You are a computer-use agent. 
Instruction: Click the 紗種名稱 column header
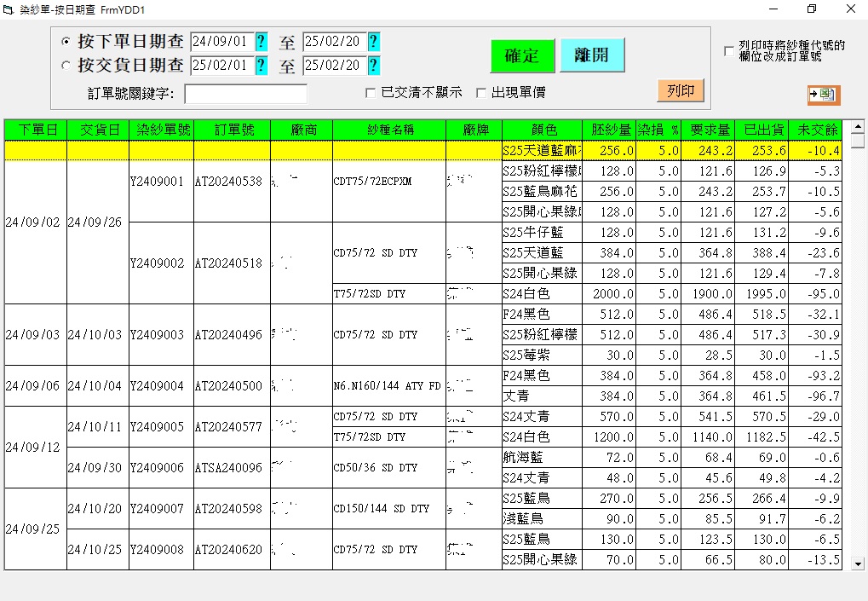pos(389,130)
